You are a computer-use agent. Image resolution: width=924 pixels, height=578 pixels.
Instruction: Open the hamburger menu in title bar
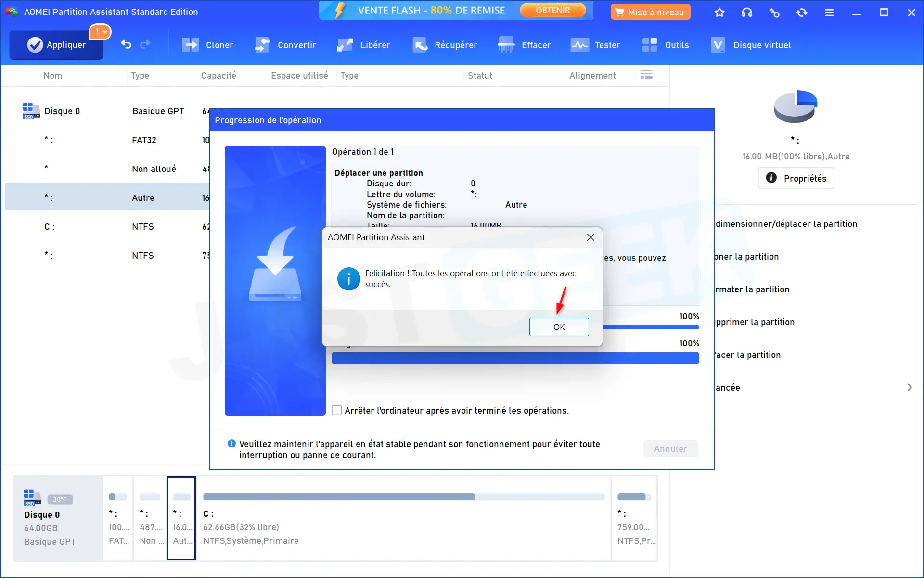pyautogui.click(x=829, y=13)
